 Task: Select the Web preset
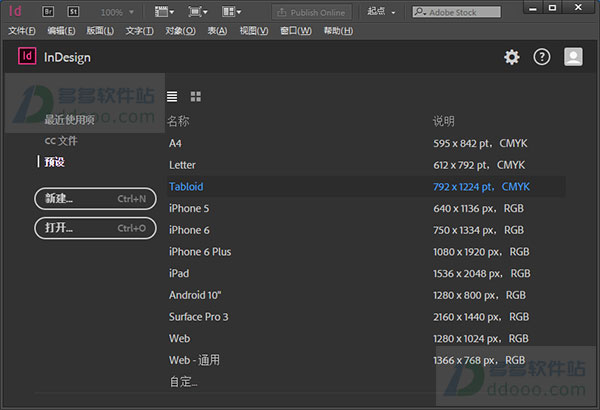[x=366, y=339]
